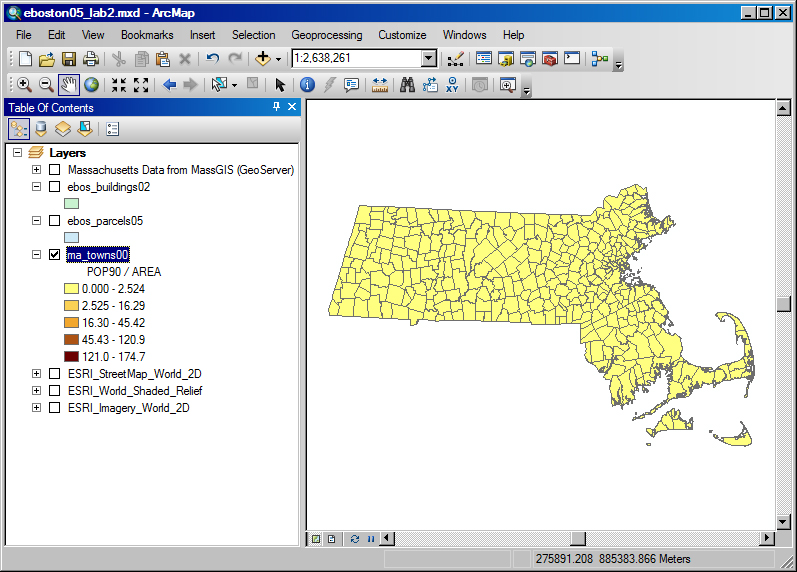
Task: Uncheck the ma_towns00 layer
Action: (x=55, y=255)
